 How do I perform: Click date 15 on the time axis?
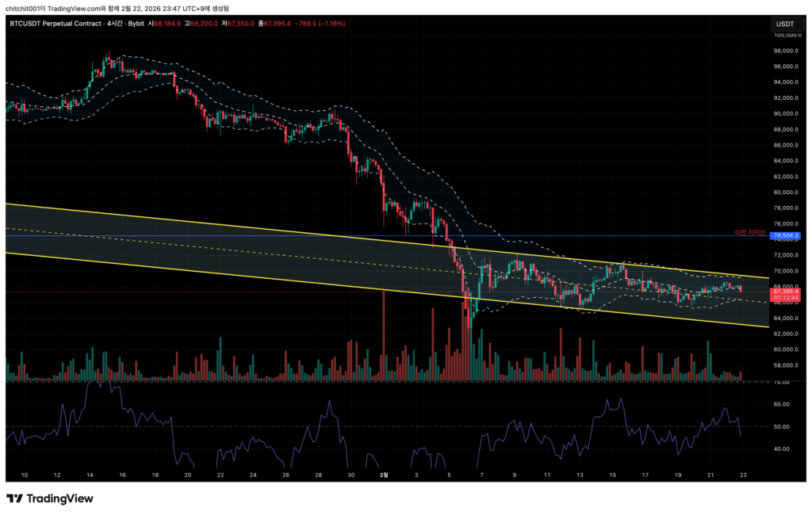tap(612, 475)
